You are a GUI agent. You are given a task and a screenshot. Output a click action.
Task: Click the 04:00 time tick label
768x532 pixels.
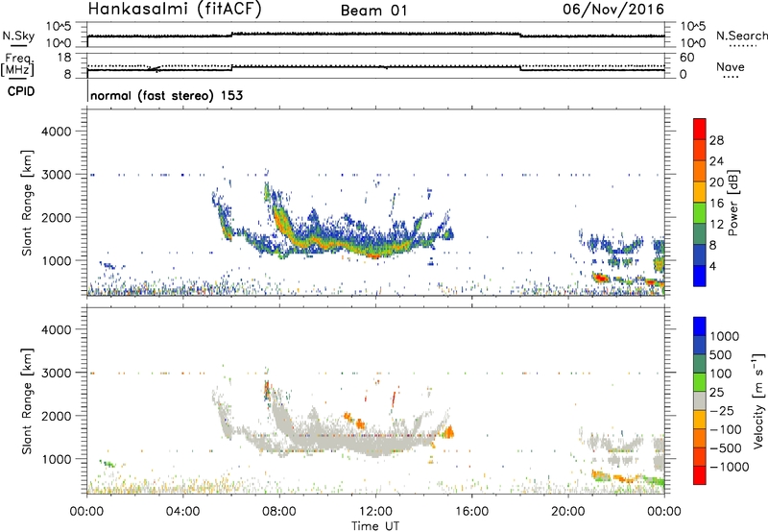182,512
